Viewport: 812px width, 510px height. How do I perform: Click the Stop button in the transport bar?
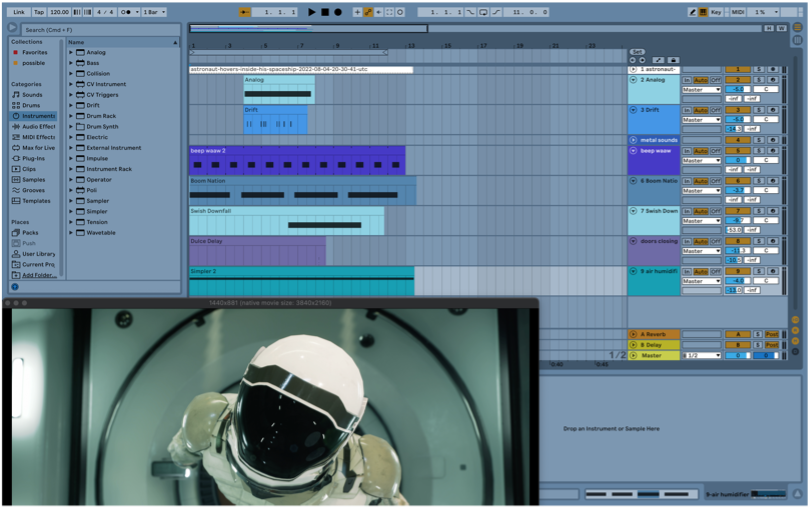pos(325,12)
